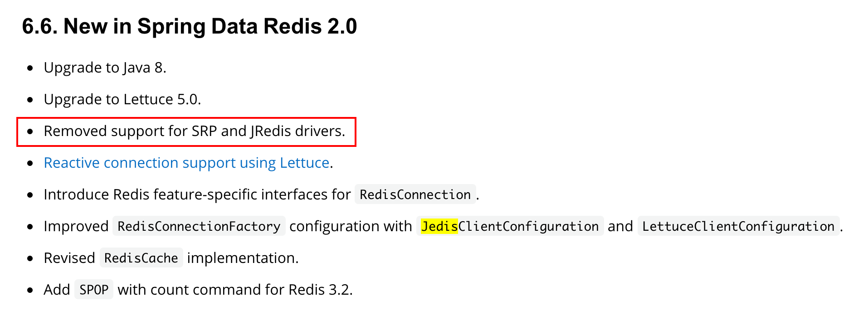
Task: Click the word 'Add' before SPOP
Action: [x=57, y=290]
